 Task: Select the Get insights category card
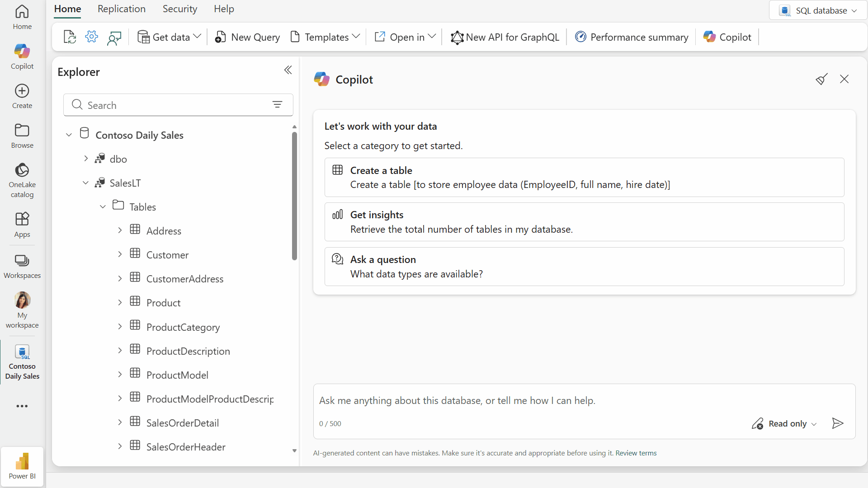[584, 222]
